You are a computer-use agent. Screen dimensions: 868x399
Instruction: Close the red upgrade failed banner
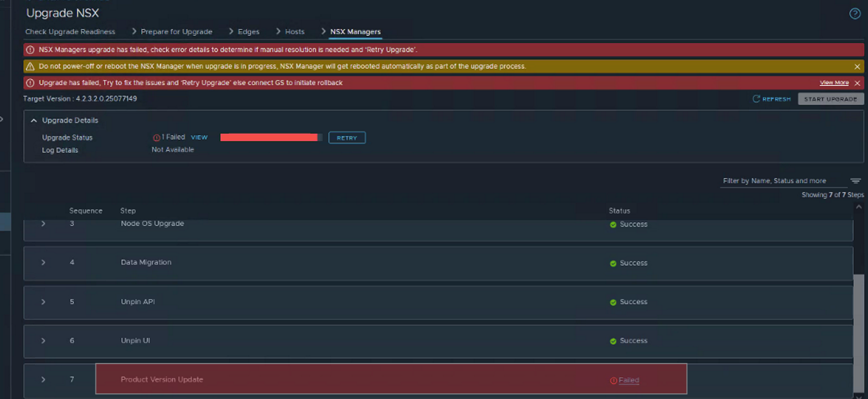857,83
